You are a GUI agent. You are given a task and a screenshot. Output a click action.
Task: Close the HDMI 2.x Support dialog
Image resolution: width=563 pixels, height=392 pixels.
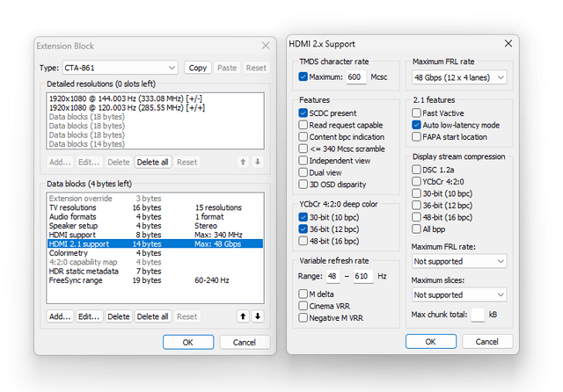[508, 43]
